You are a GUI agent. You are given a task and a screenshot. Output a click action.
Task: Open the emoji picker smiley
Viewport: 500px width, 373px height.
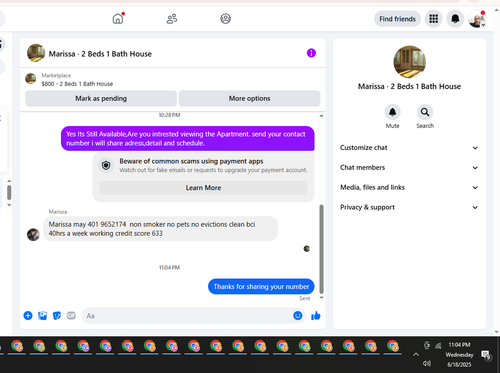pyautogui.click(x=298, y=315)
